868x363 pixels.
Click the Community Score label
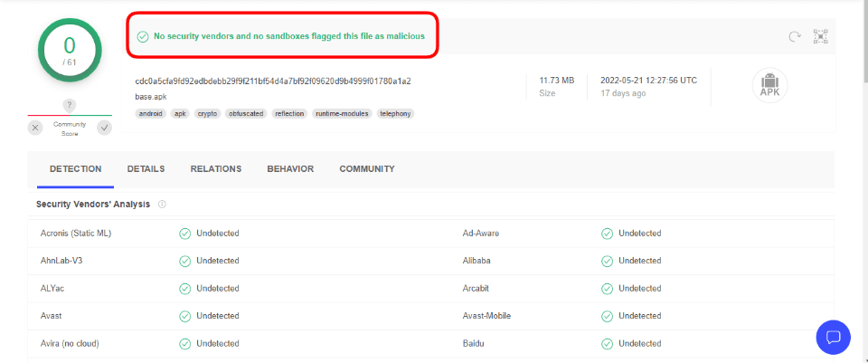point(70,129)
